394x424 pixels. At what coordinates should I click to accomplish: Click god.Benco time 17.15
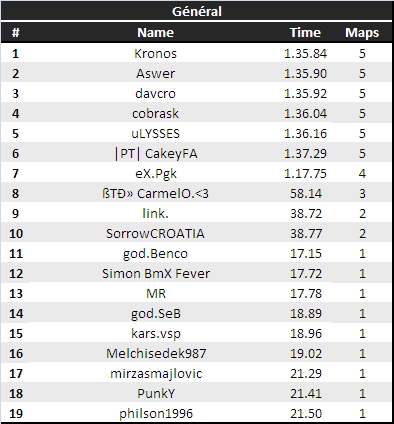(x=306, y=253)
